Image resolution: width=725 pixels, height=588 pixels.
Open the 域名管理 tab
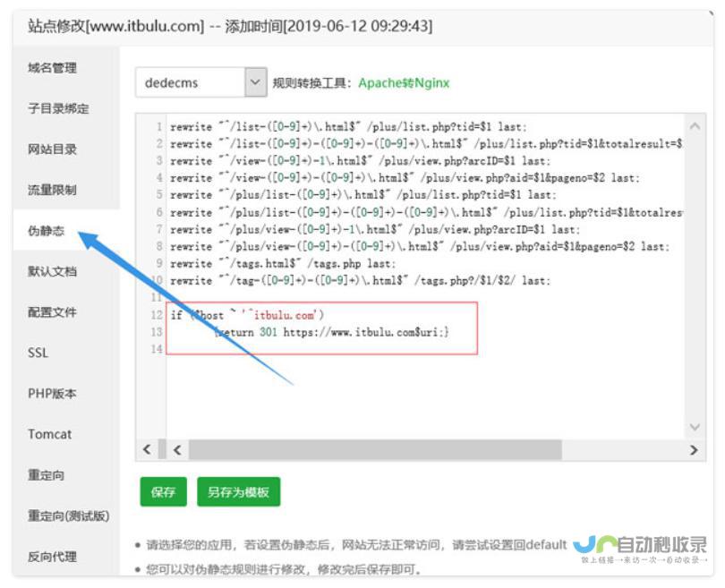pos(52,68)
